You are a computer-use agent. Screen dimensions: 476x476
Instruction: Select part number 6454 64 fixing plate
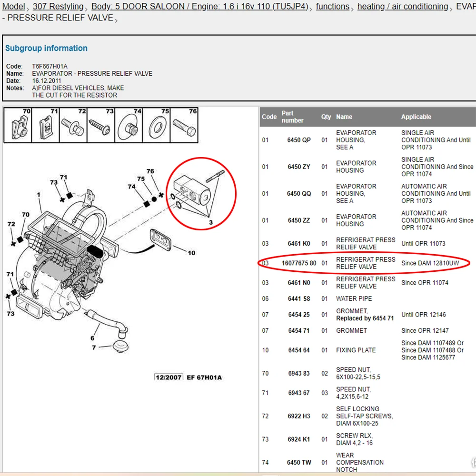click(299, 350)
